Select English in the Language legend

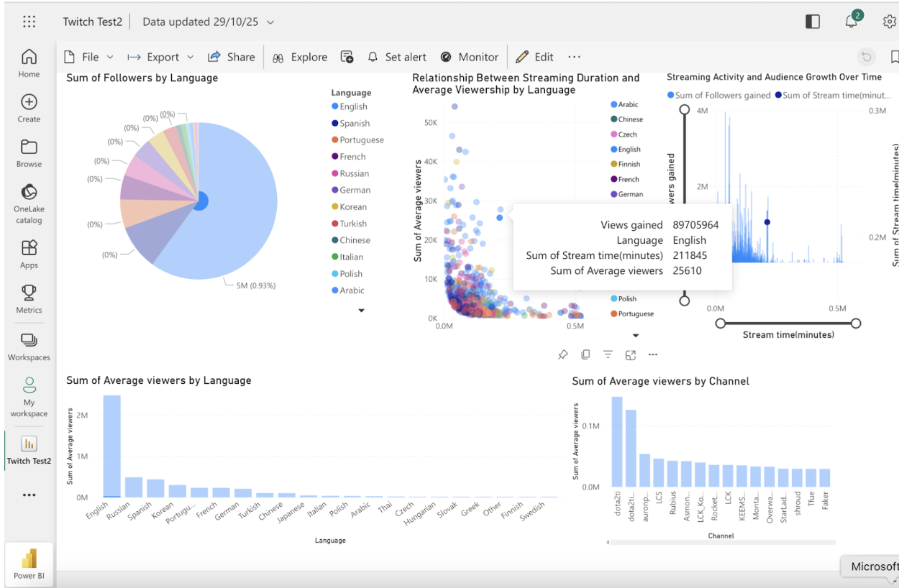click(351, 106)
